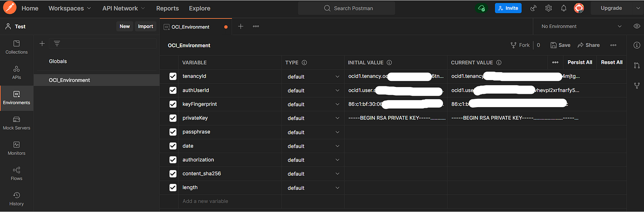
Task: Uncheck the passphrase variable checkbox
Action: click(x=173, y=132)
